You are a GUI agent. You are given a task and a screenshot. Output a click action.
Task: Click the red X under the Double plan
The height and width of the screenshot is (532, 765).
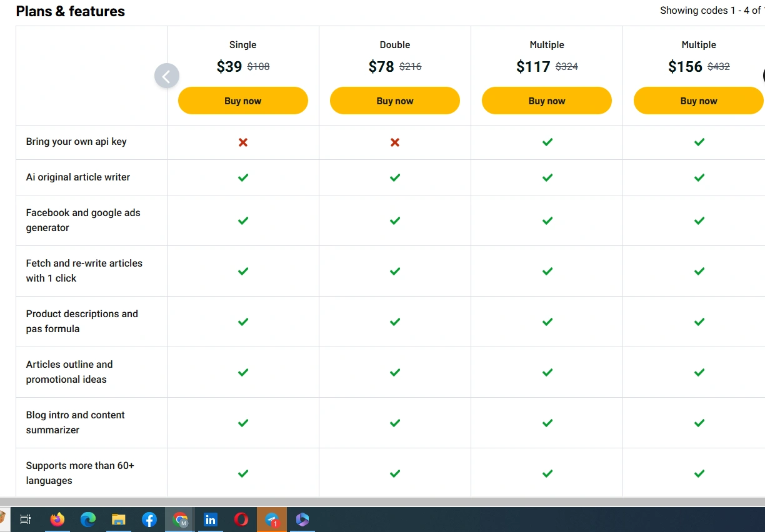(395, 142)
